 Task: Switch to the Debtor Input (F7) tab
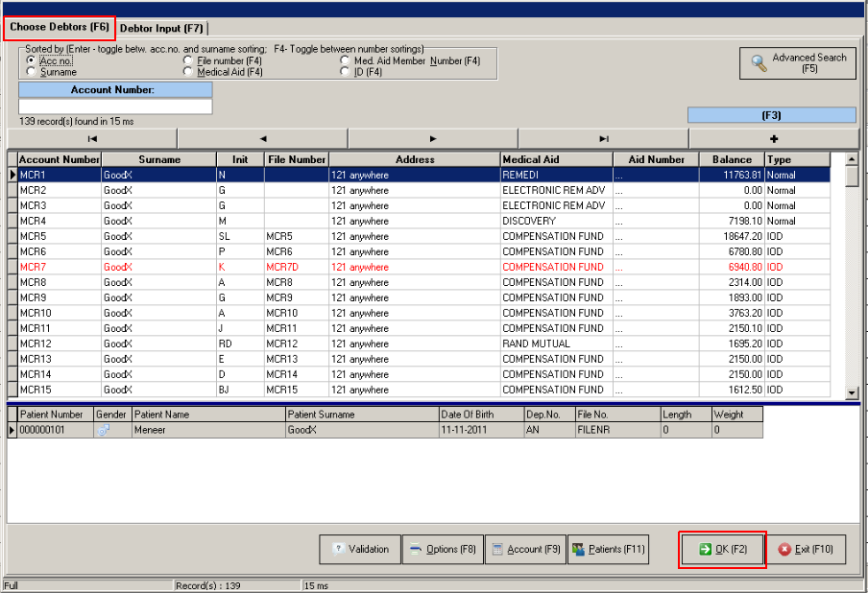coord(161,29)
